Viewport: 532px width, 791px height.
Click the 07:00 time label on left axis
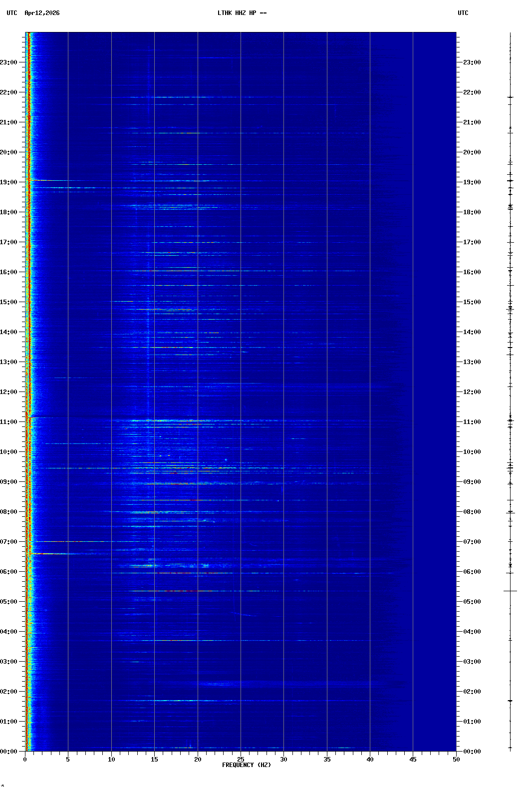(9, 542)
